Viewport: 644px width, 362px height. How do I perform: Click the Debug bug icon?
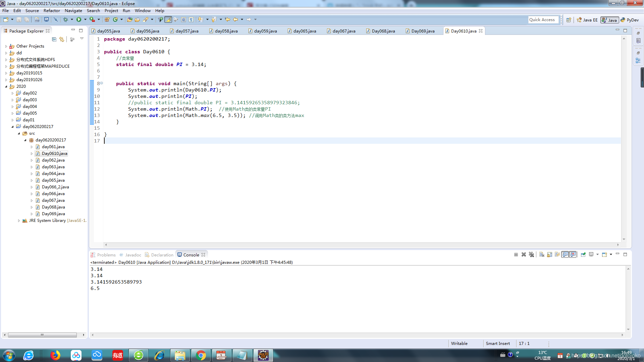click(x=66, y=20)
